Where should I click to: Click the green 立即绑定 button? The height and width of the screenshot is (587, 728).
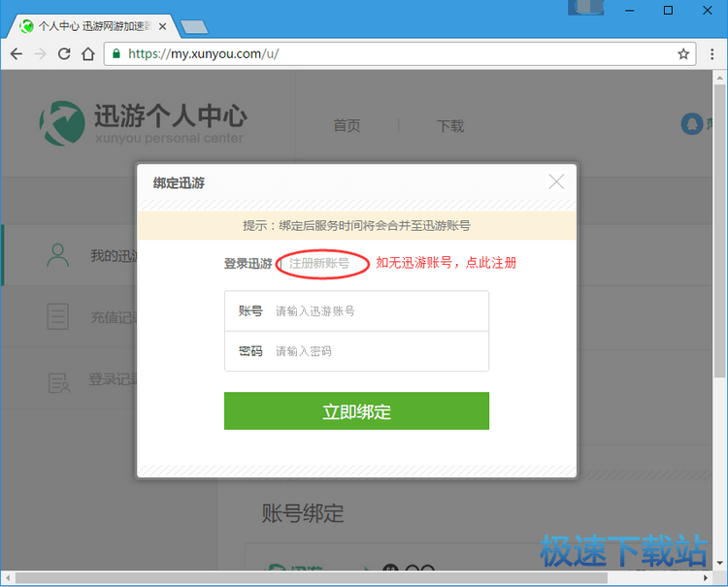356,411
